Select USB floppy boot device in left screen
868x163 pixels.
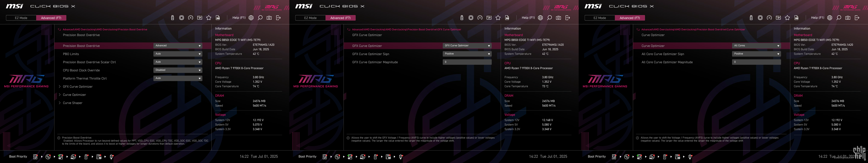pyautogui.click(x=99, y=157)
